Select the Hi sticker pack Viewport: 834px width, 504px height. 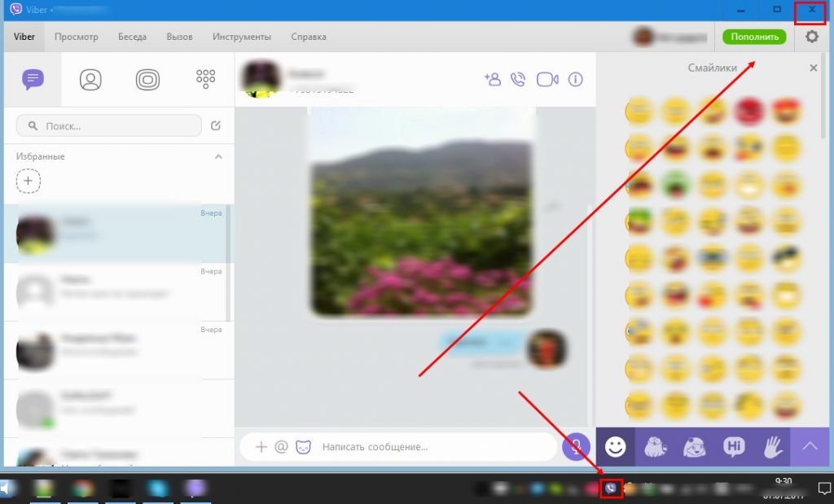[734, 446]
